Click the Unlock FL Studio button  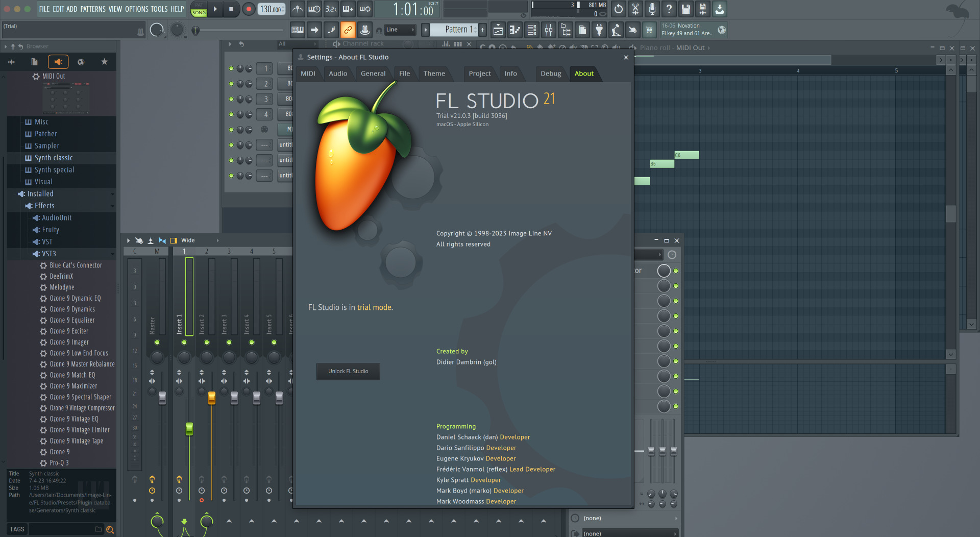(x=348, y=372)
